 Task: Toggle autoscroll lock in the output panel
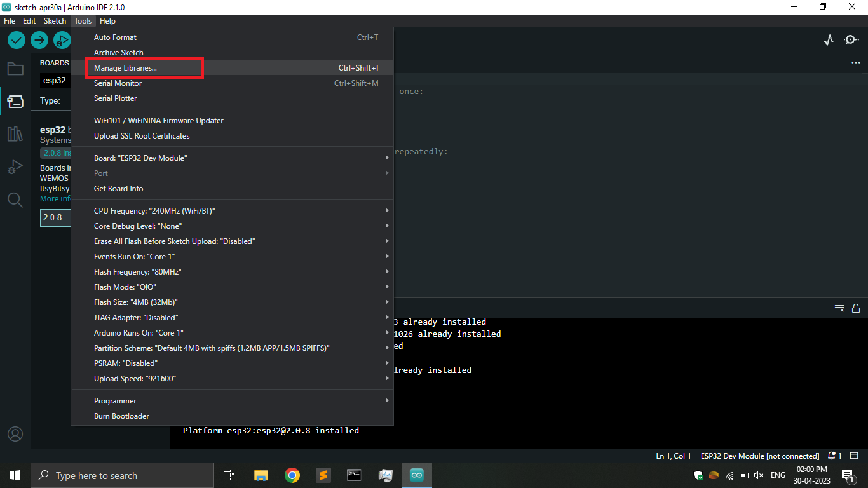tap(856, 308)
